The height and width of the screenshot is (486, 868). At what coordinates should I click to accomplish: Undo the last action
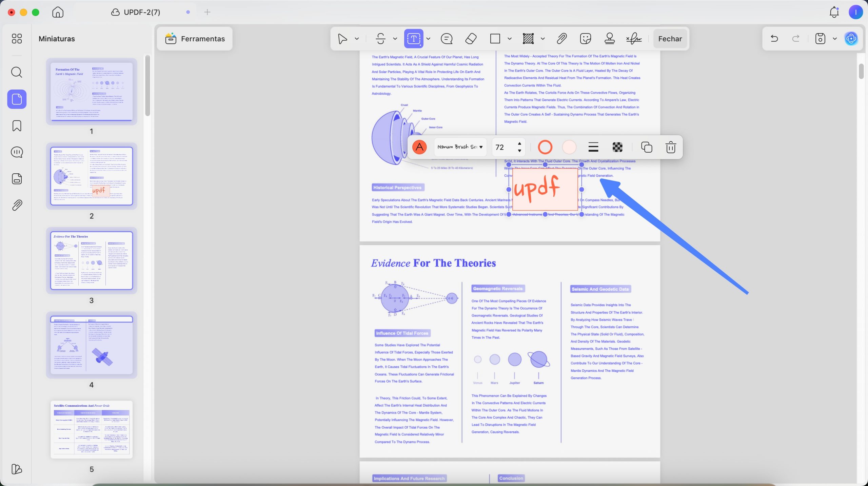click(774, 39)
